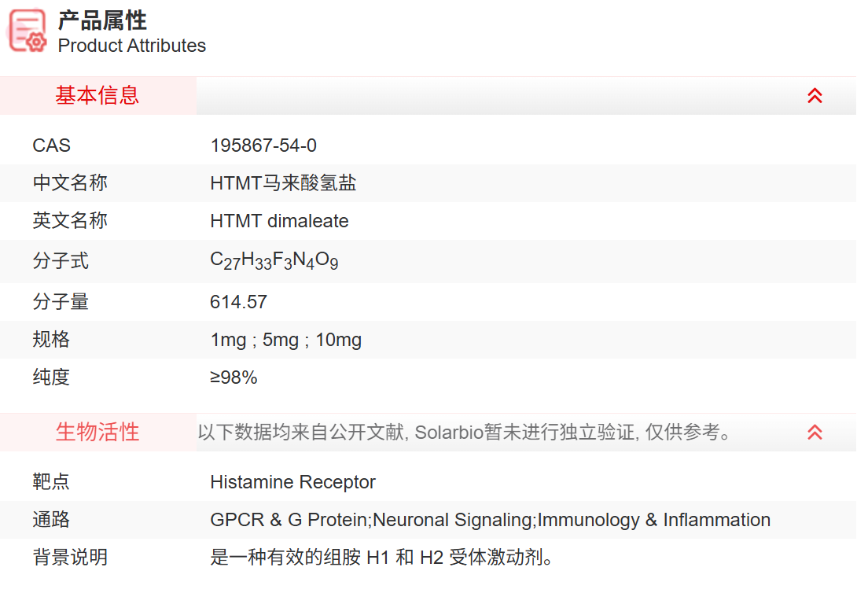This screenshot has height=604, width=868.
Task: Click the Product Attributes document-gear icon
Action: 28,31
